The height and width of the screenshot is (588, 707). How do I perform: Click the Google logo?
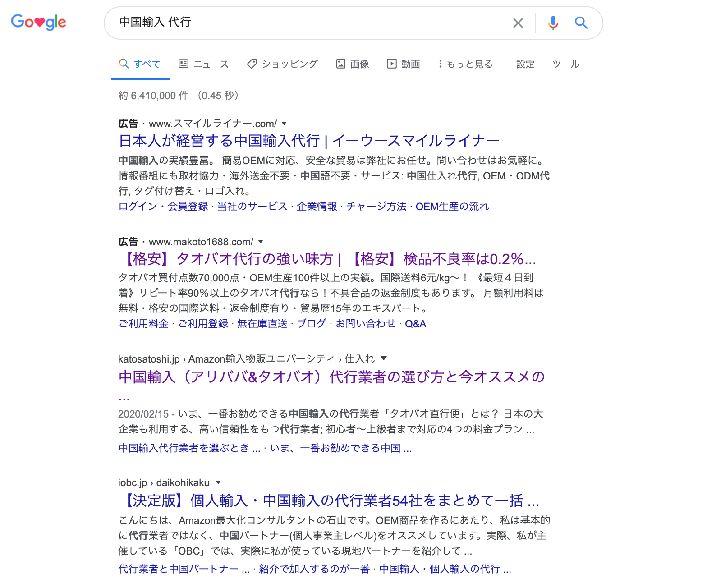[39, 22]
